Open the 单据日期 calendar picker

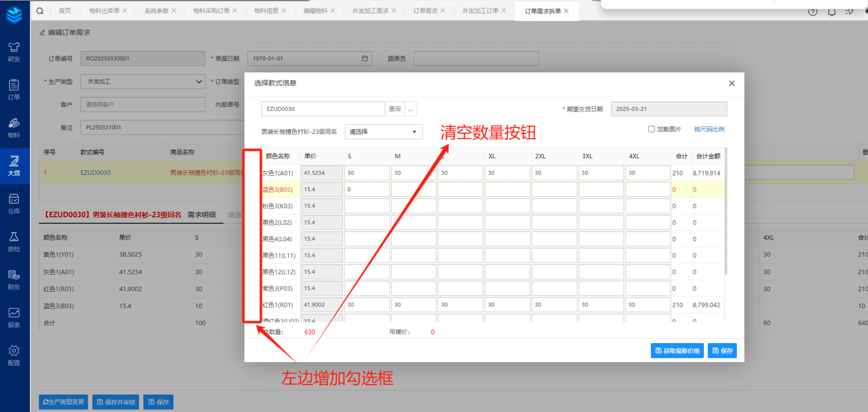364,59
